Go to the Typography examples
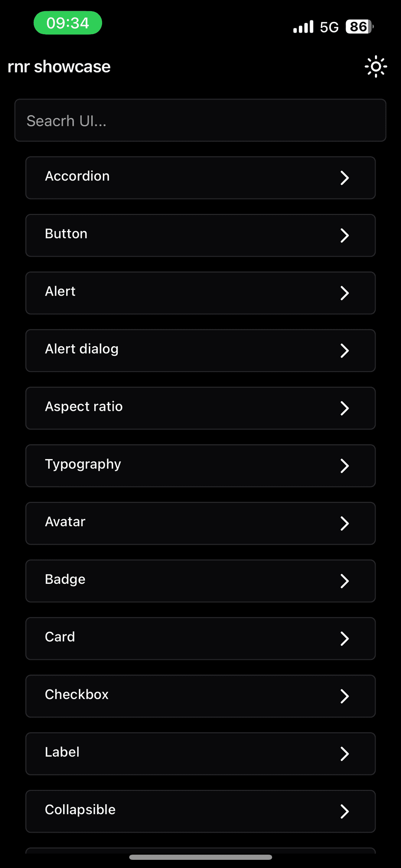 tap(200, 466)
